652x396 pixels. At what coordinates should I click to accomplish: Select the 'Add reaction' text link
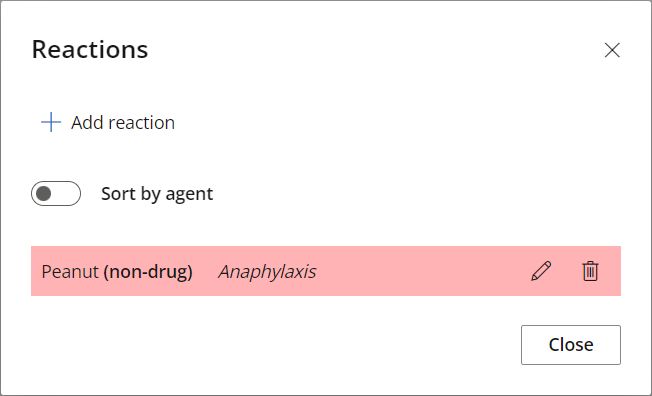(123, 123)
